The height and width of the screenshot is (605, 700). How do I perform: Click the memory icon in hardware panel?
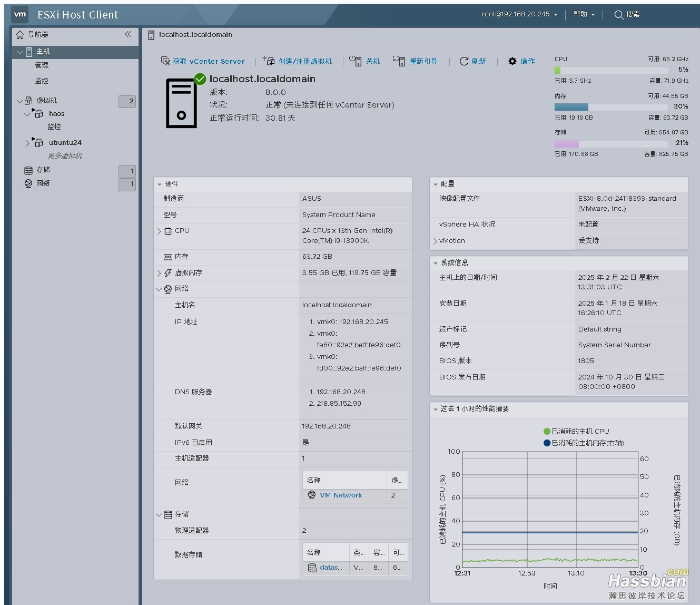coord(168,257)
